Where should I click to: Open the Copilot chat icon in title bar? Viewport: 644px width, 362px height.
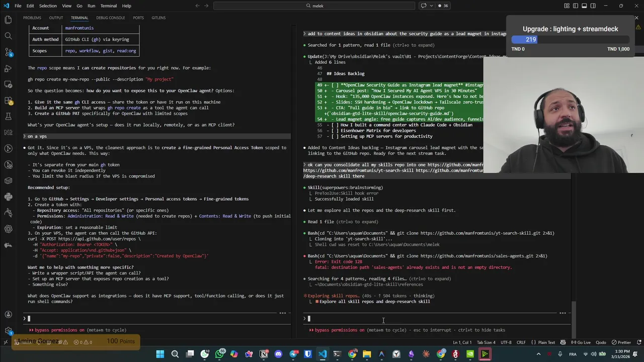point(423,6)
